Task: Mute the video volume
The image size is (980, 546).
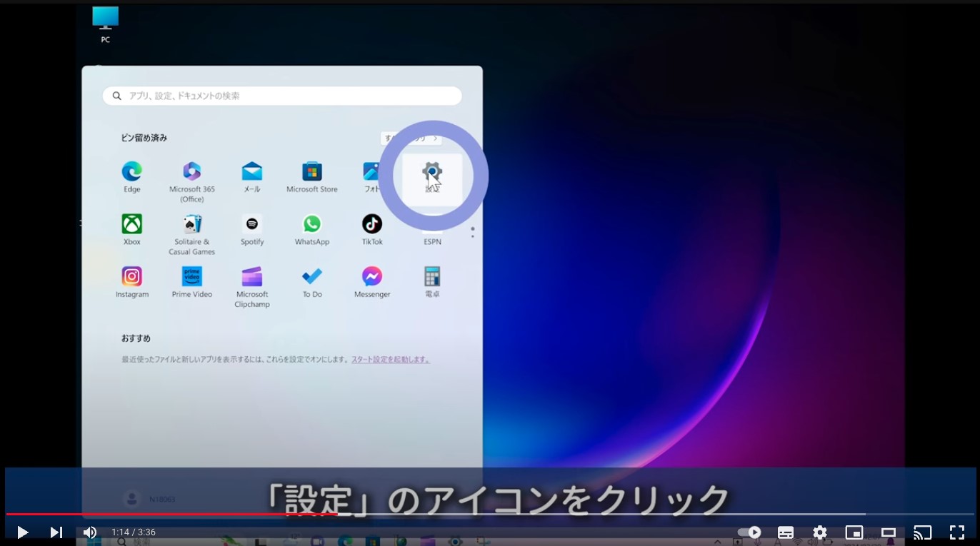Action: click(89, 532)
